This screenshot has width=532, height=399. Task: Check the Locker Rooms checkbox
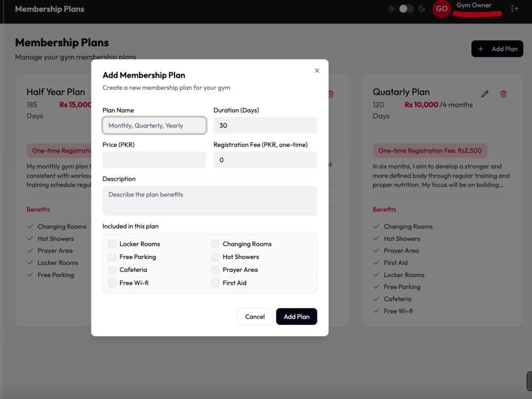(112, 244)
